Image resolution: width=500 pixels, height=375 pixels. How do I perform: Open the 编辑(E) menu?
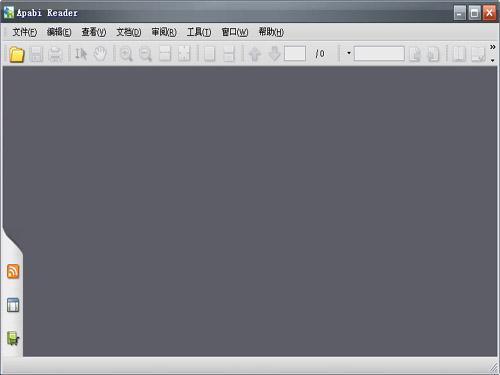point(59,32)
